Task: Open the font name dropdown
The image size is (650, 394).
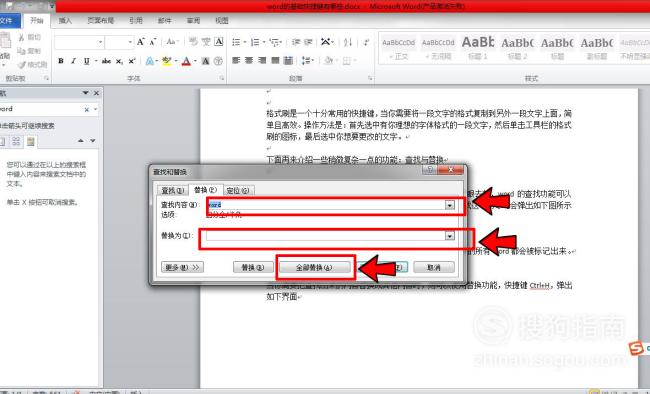Action: (100, 42)
